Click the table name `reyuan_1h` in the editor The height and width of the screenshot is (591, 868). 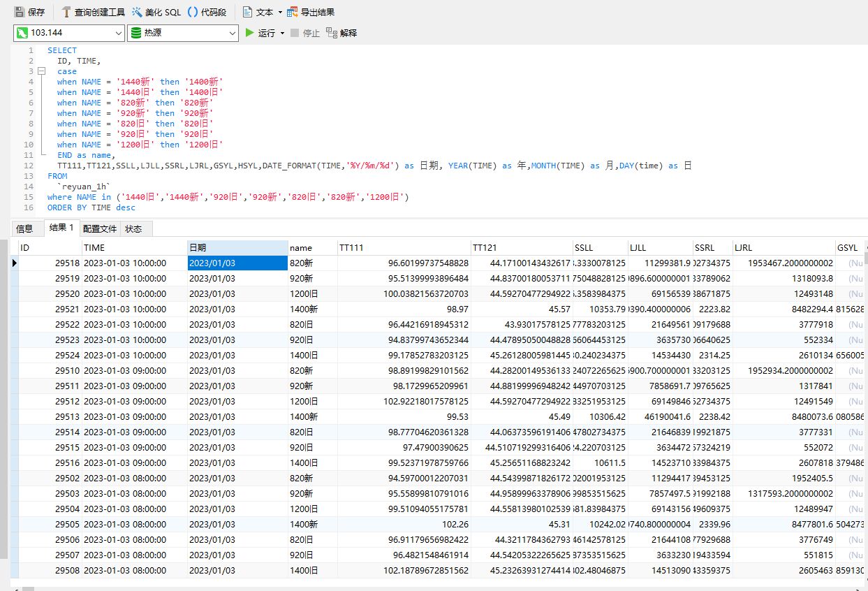pyautogui.click(x=84, y=187)
